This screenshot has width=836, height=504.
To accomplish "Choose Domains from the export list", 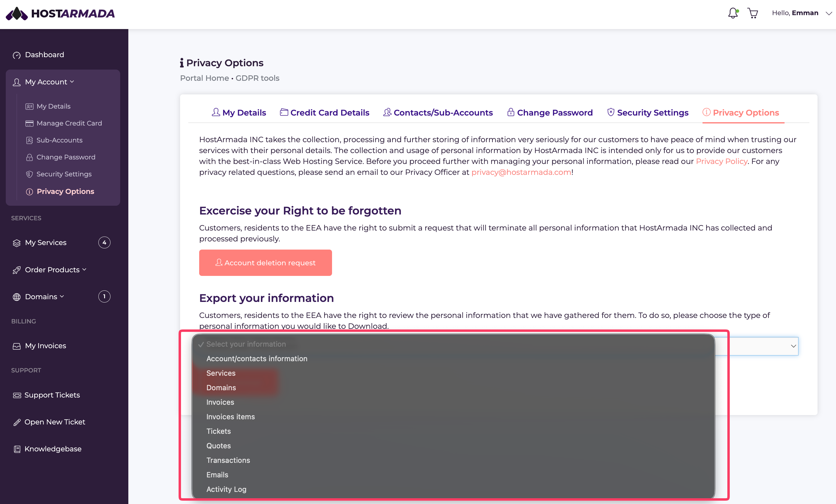I will [x=453, y=388].
